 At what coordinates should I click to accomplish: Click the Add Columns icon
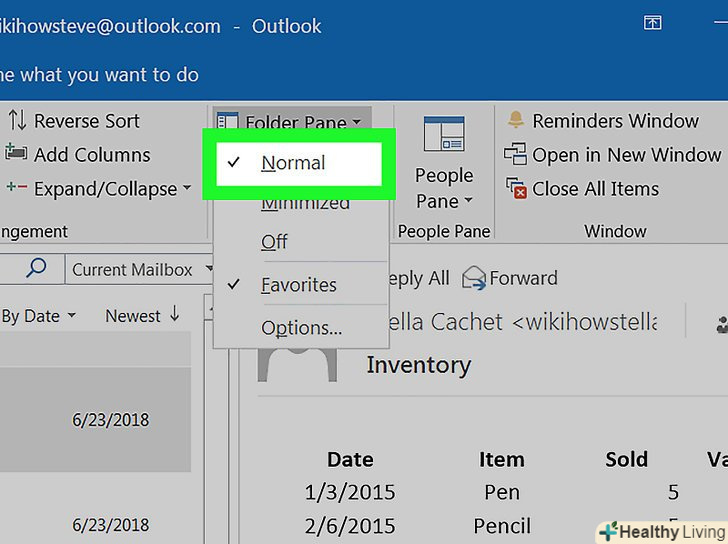click(x=16, y=153)
